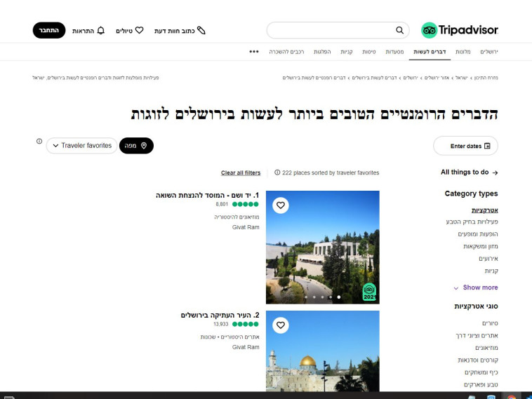Expand Show more category types
This screenshot has height=399, width=532.
coord(476,288)
